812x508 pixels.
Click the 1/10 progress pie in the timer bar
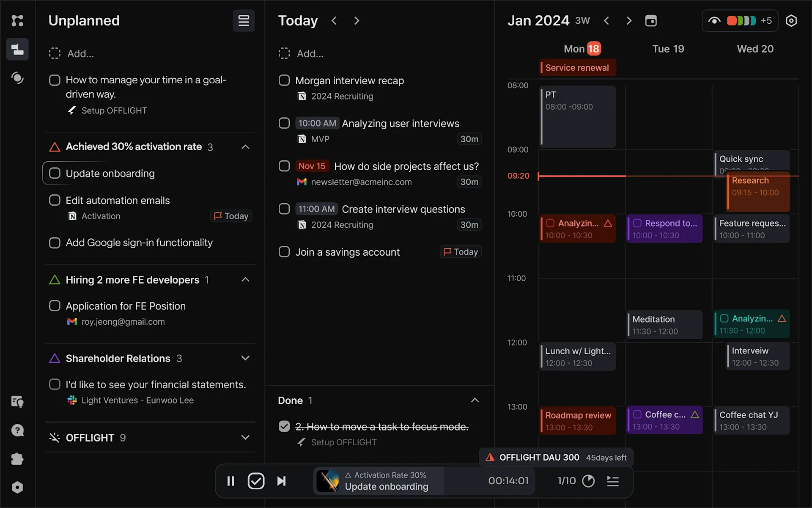[x=588, y=481]
